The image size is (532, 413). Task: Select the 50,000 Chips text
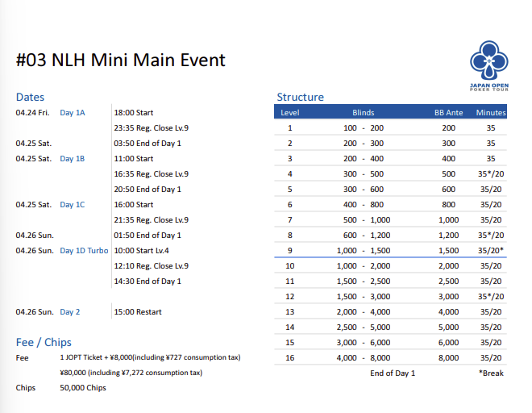click(83, 388)
